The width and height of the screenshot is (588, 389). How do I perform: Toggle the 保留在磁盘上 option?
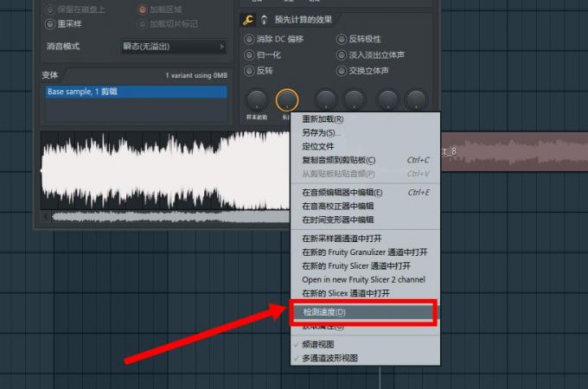(50, 10)
